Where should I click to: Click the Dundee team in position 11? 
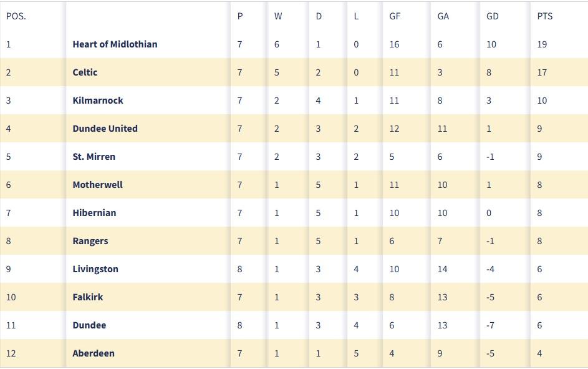(x=89, y=325)
